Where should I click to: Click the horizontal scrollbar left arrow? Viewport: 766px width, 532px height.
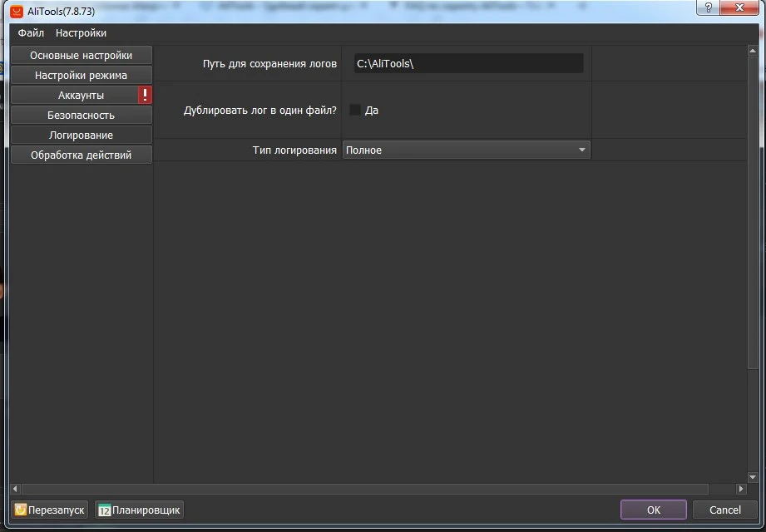click(x=15, y=489)
